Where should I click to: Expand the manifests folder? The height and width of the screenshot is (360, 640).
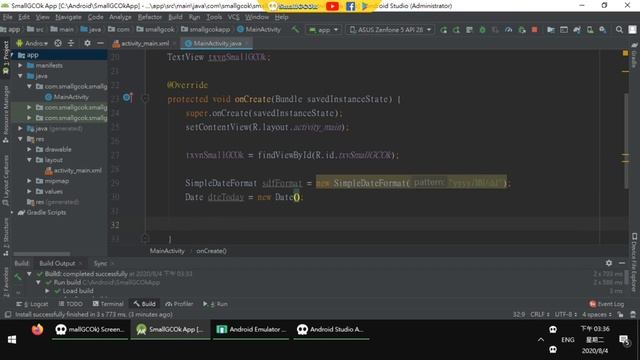coord(20,65)
